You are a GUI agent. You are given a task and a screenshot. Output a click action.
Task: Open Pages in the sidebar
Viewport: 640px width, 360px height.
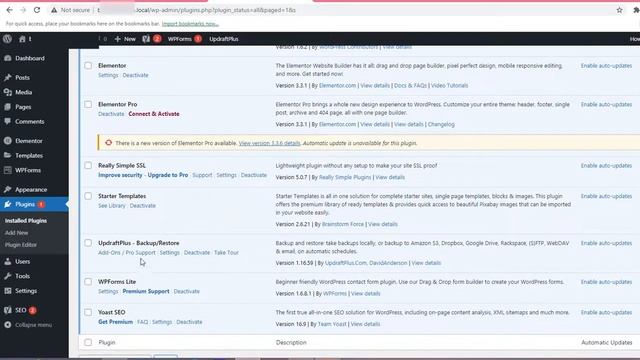[x=23, y=107]
